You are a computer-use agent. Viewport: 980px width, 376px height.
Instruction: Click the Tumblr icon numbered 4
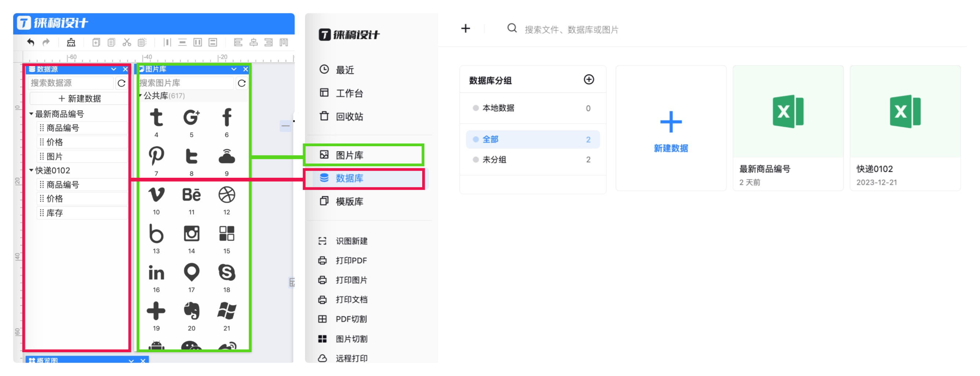click(156, 117)
